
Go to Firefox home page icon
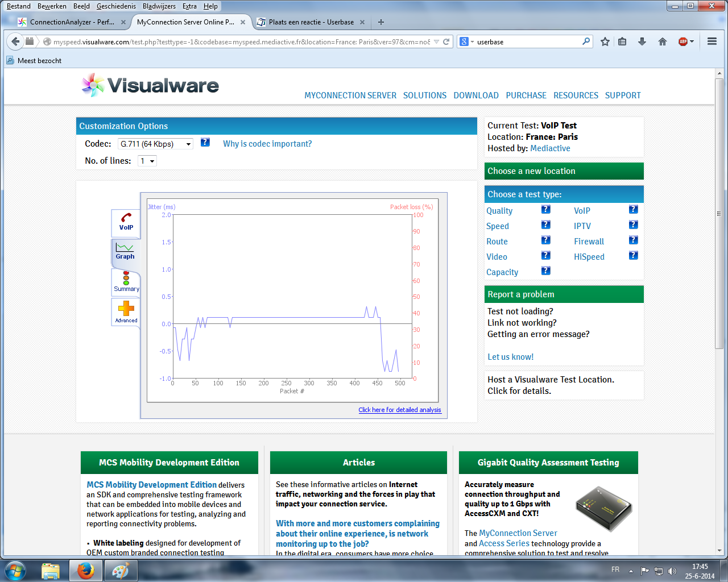(663, 41)
